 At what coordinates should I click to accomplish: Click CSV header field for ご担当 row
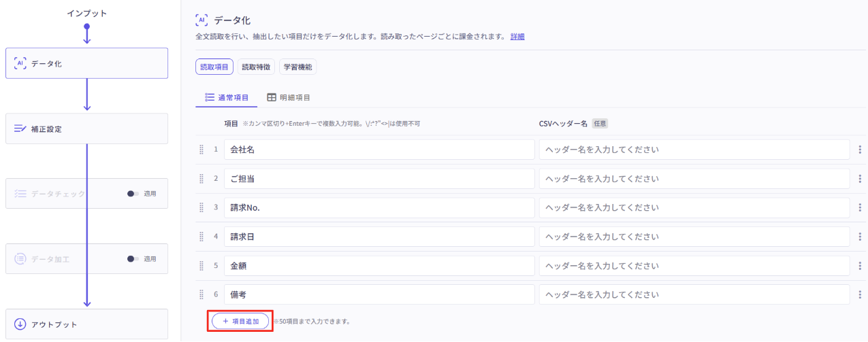tap(694, 179)
